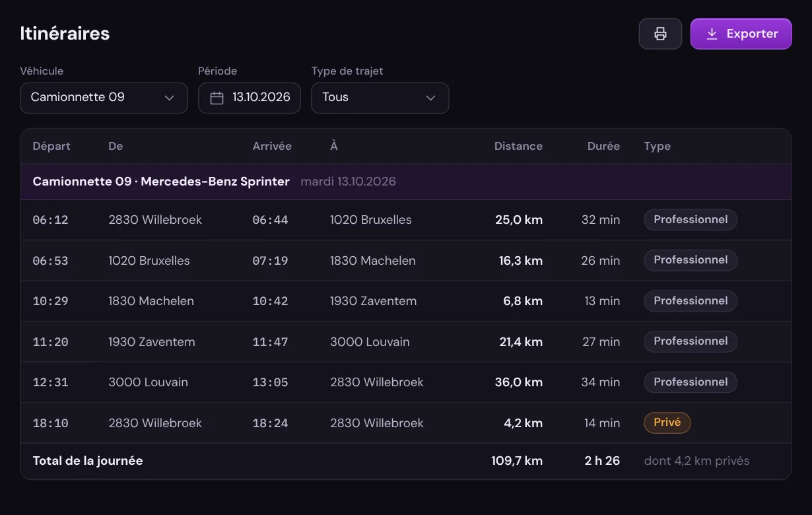Click the download icon in Exporter
Image resolution: width=812 pixels, height=515 pixels.
click(712, 34)
